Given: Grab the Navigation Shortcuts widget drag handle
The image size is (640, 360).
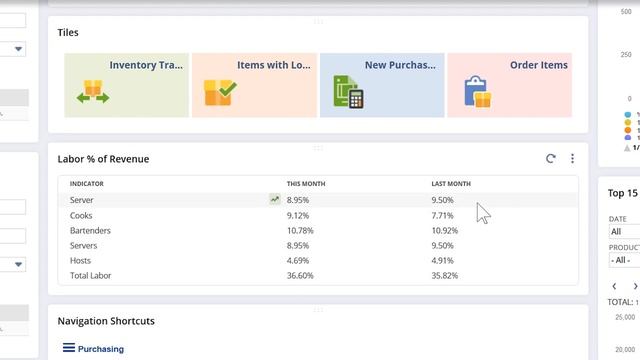Looking at the screenshot, I should tap(318, 310).
